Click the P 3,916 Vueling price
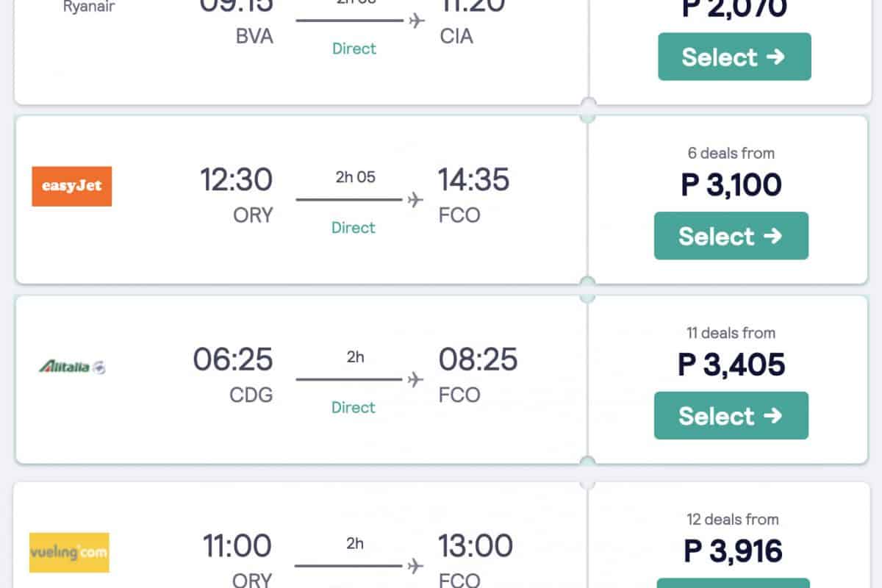 pyautogui.click(x=733, y=551)
